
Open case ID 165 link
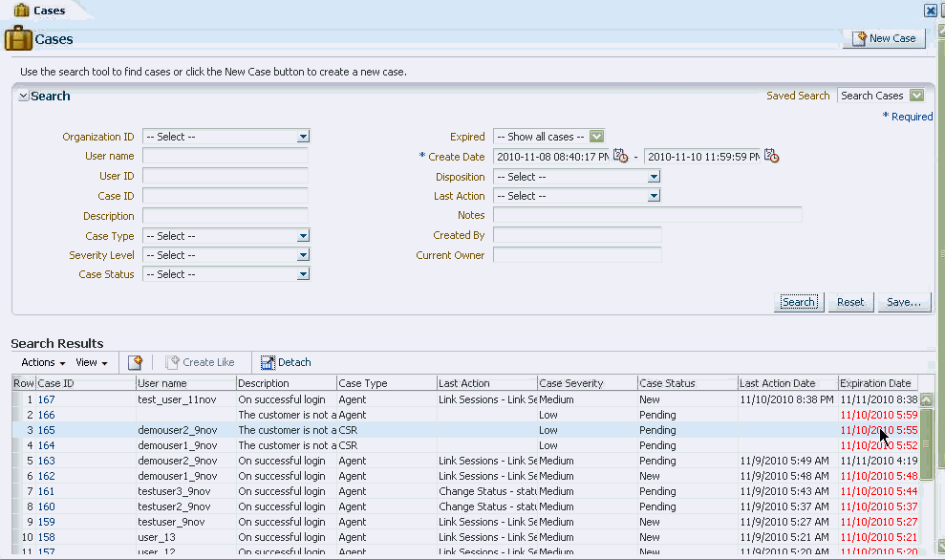[47, 430]
